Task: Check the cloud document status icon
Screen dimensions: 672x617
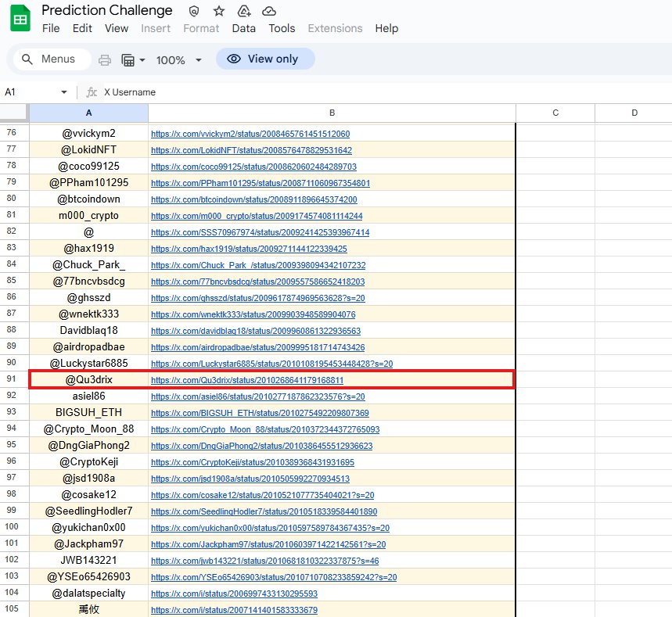Action: (269, 11)
